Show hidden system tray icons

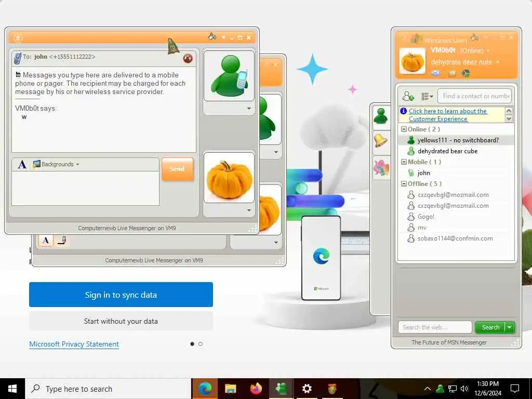click(428, 389)
